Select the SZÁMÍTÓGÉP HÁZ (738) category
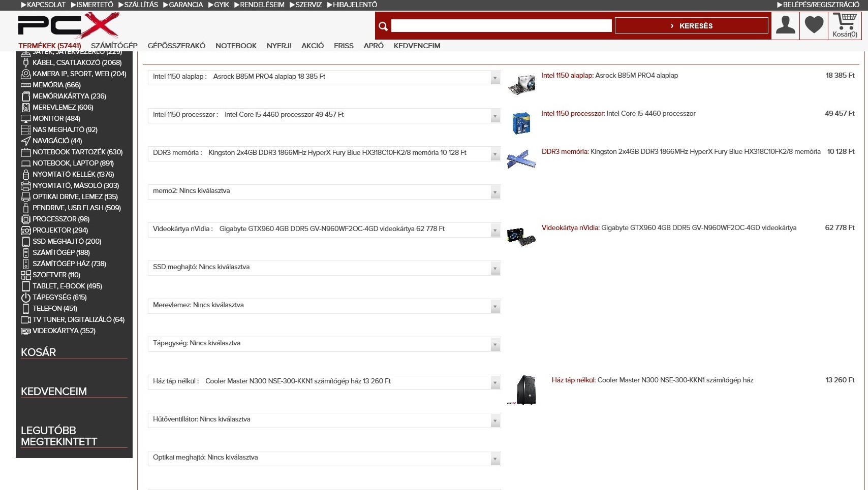Viewport: 868px width, 490px height. 69,264
